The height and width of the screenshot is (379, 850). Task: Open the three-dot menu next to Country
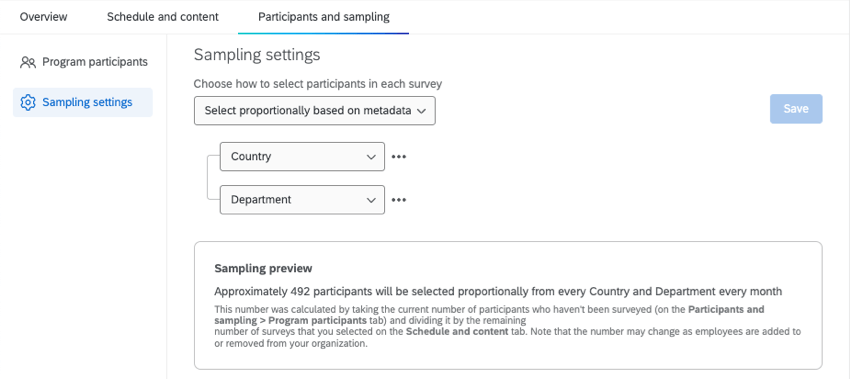[x=399, y=157]
